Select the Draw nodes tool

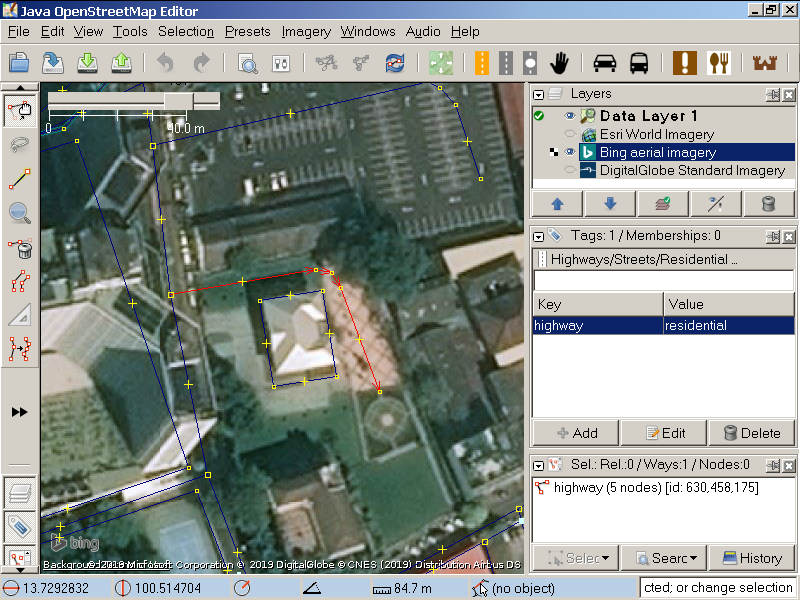pos(19,179)
